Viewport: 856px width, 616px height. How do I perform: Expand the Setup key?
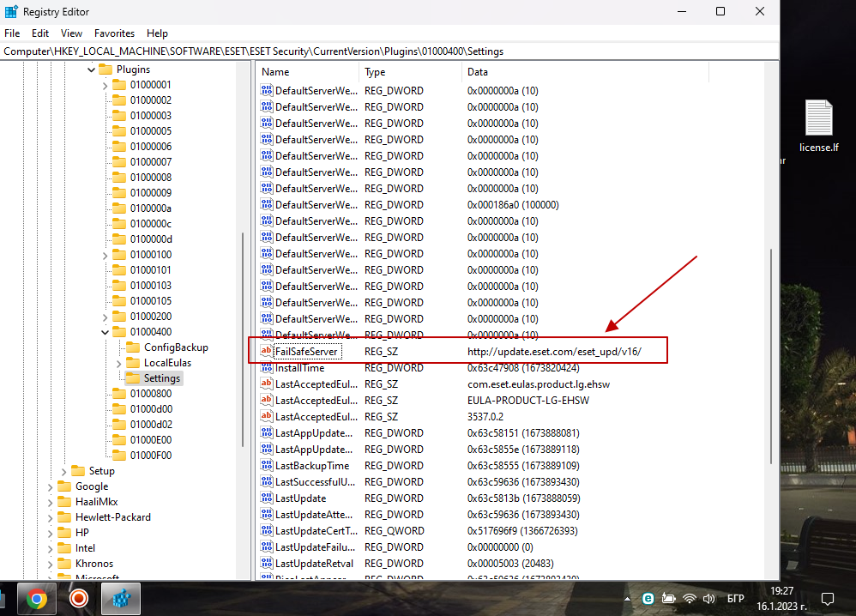pyautogui.click(x=63, y=471)
